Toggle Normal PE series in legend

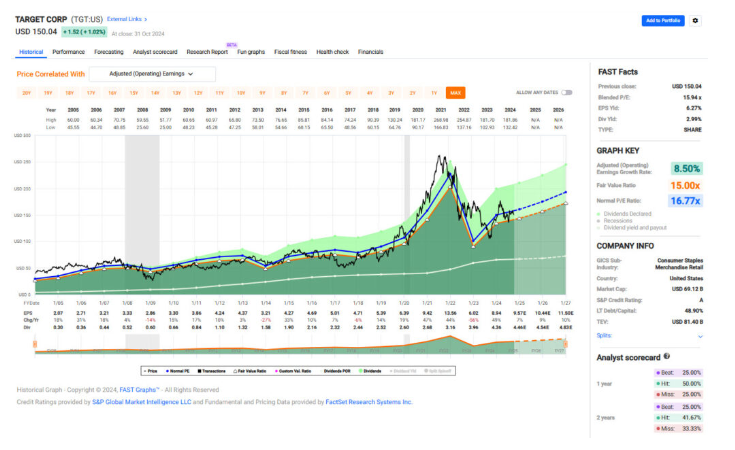[x=178, y=371]
